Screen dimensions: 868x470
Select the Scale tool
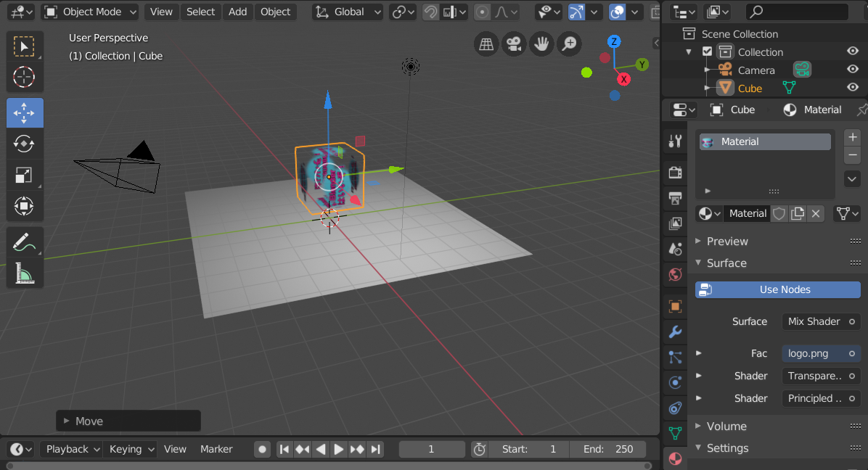(25, 175)
